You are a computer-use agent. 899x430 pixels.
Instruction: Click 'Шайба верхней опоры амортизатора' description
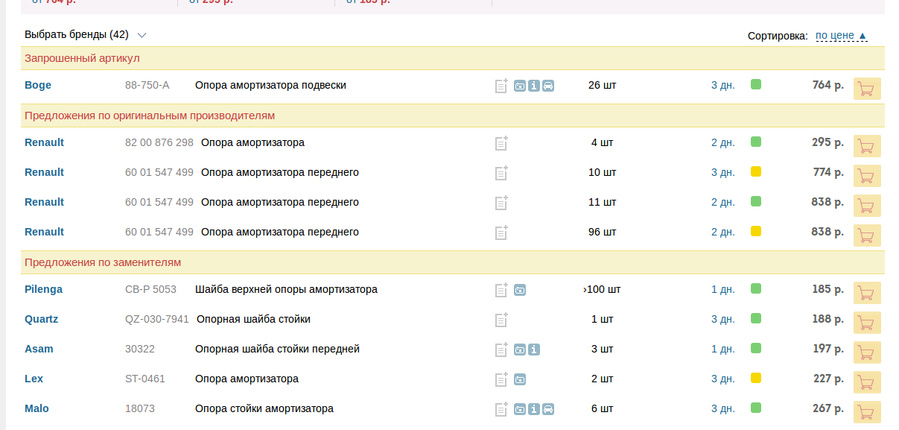pyautogui.click(x=286, y=290)
